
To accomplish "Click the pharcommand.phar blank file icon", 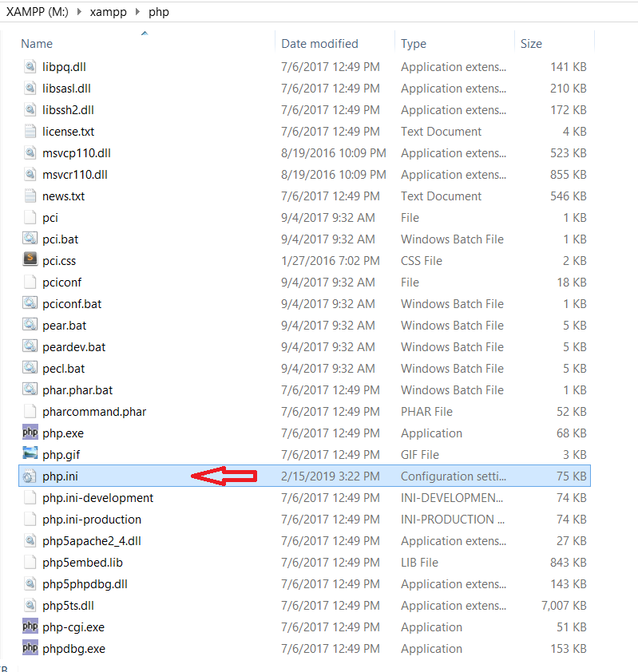I will [30, 412].
